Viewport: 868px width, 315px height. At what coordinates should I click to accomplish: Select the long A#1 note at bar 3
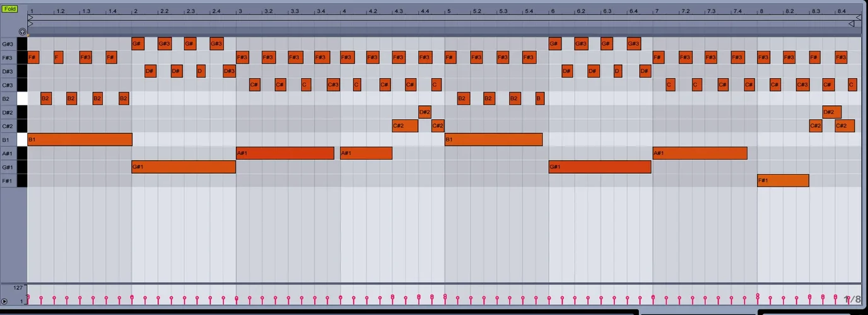[x=285, y=153]
